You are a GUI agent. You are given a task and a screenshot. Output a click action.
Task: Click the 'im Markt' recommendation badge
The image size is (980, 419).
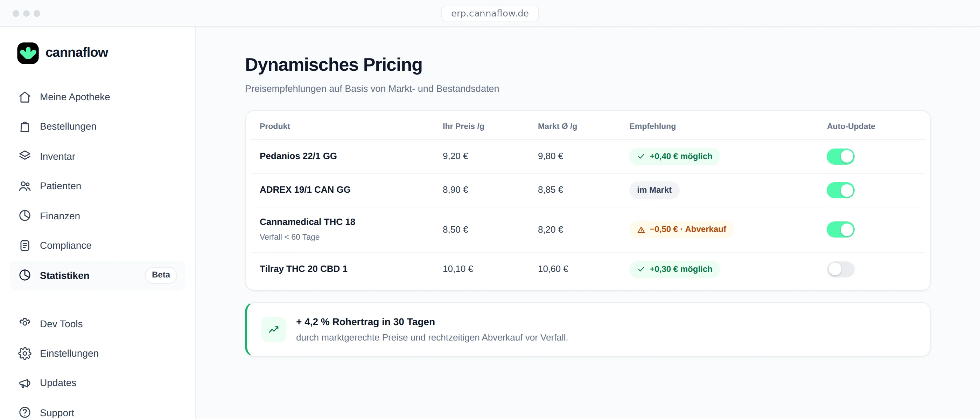pyautogui.click(x=654, y=190)
